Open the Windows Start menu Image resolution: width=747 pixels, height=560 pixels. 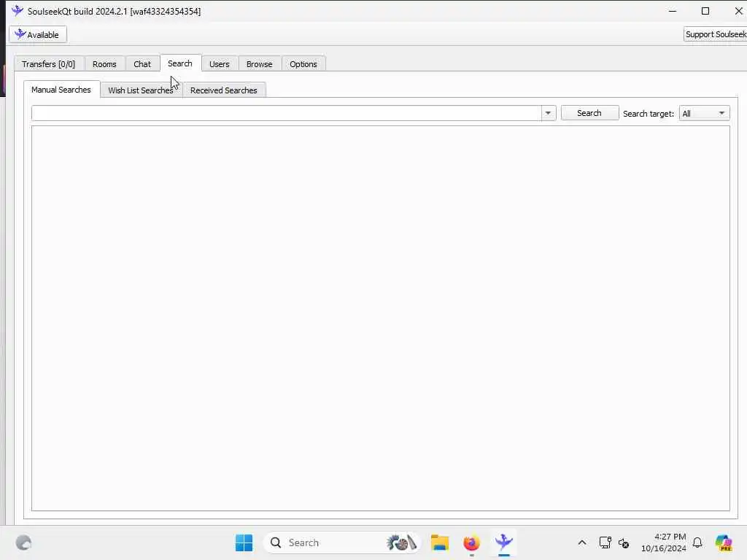[244, 542]
